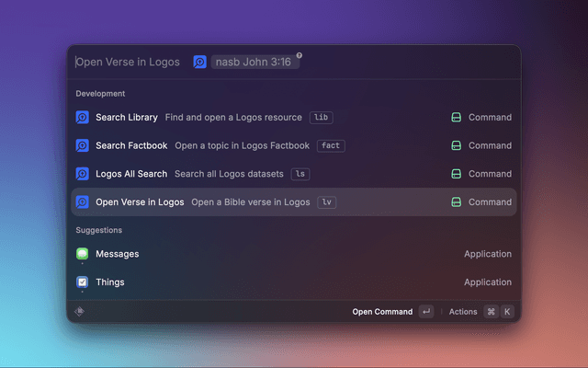Click the Raycast icon in the bottom-left corner
Screen dimensions: 588x368
80,312
